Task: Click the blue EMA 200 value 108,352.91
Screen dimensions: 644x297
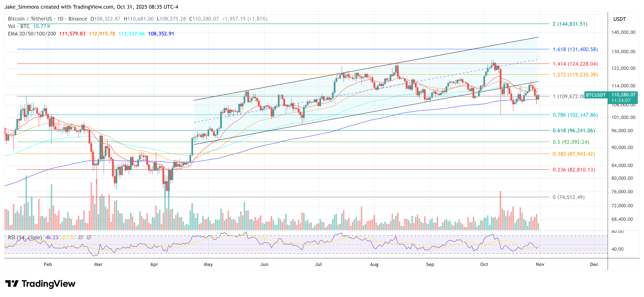Action: [161, 34]
